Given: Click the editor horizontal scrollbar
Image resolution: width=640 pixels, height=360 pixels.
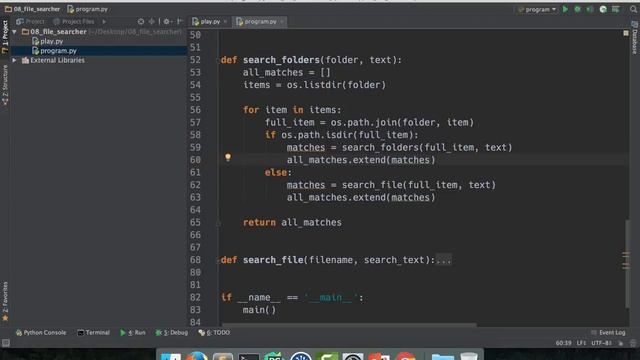Looking at the screenshot, I should click(349, 325).
